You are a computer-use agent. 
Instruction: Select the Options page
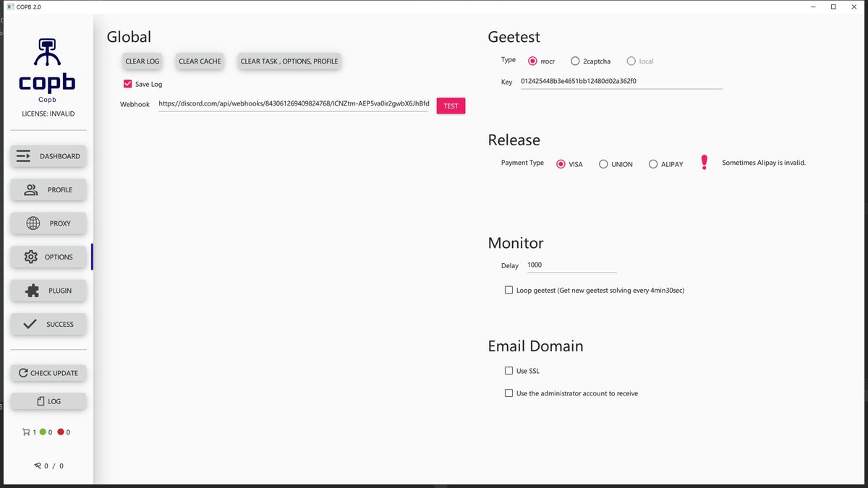click(x=48, y=257)
